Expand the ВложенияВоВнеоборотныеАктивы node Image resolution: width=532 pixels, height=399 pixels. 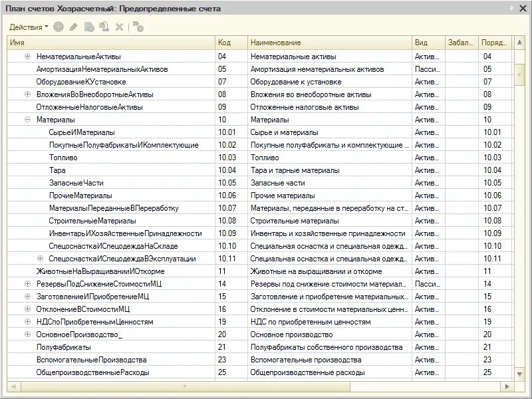click(x=28, y=94)
